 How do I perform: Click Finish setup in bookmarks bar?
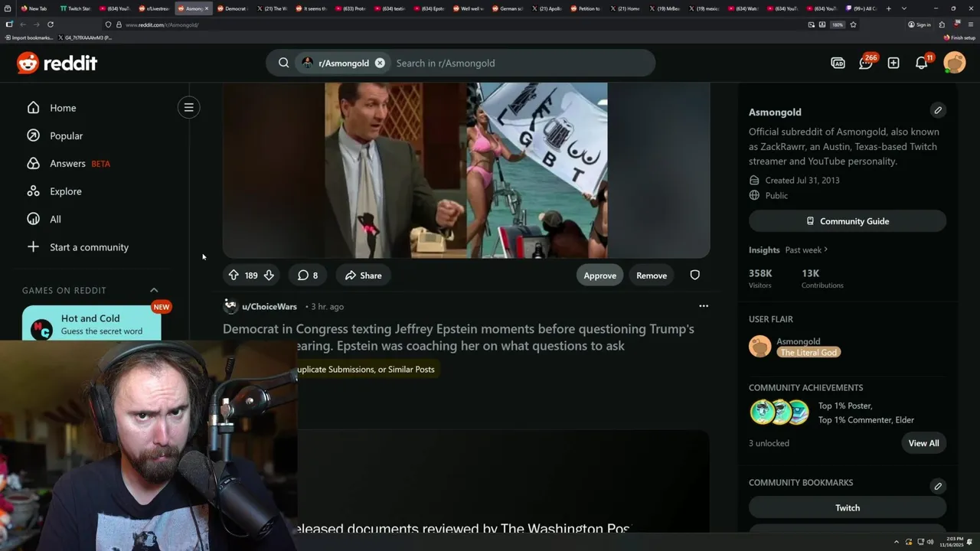(x=959, y=37)
